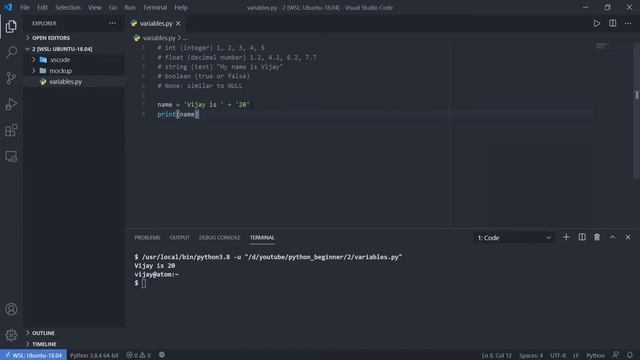Open the Go menu

113,7
